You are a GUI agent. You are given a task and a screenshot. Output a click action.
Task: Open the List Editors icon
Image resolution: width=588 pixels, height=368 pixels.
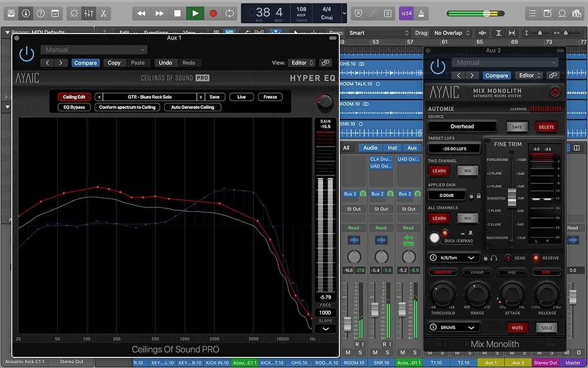533,14
